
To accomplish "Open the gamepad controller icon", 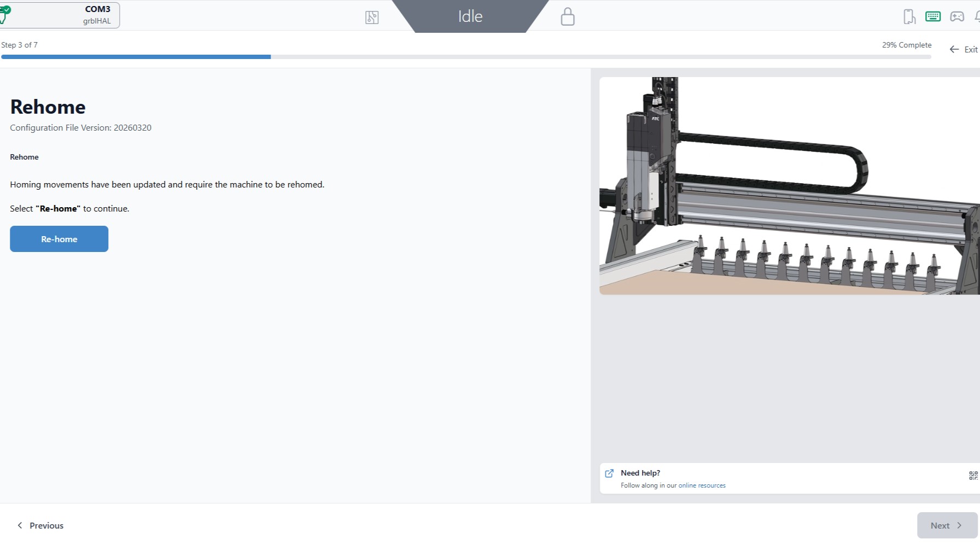I will 957,16.
